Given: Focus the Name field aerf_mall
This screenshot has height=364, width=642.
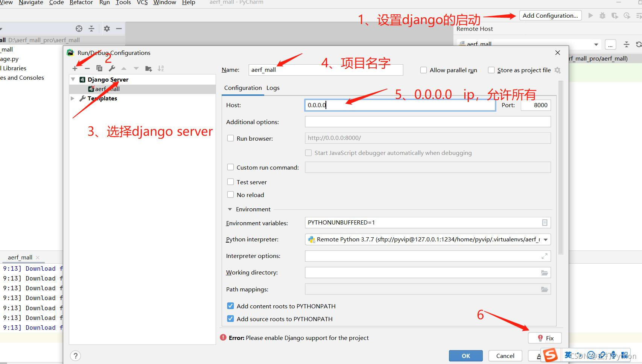Looking at the screenshot, I should (x=326, y=70).
